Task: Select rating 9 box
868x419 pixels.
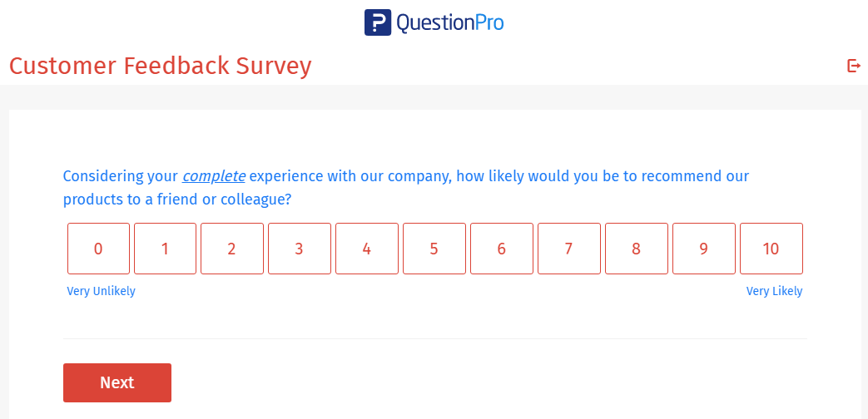Action: (x=704, y=249)
